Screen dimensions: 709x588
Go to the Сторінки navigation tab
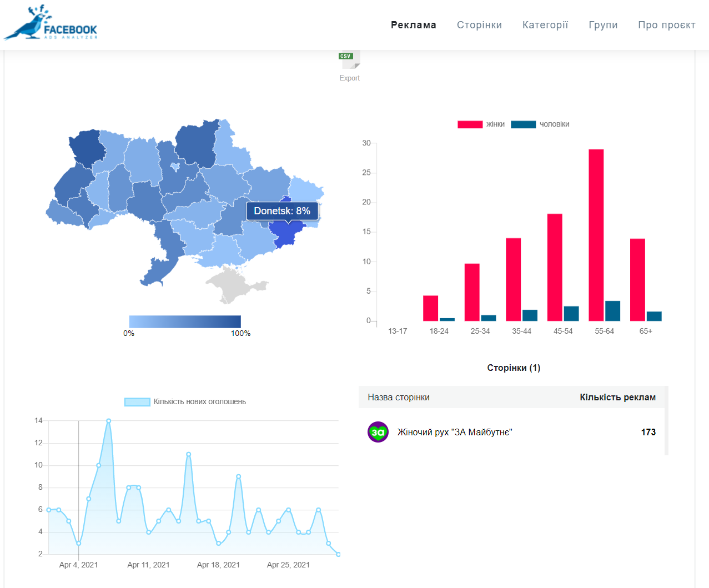click(479, 25)
